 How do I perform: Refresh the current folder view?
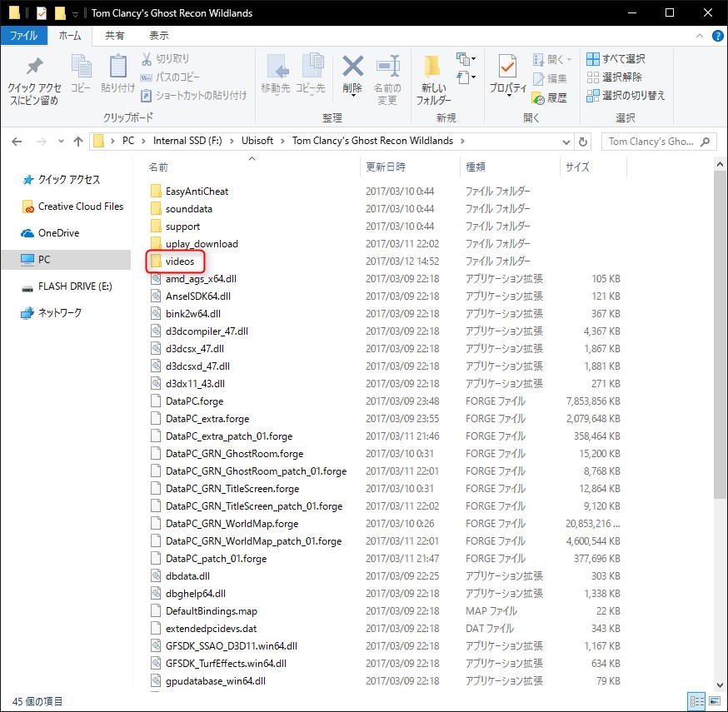point(583,142)
